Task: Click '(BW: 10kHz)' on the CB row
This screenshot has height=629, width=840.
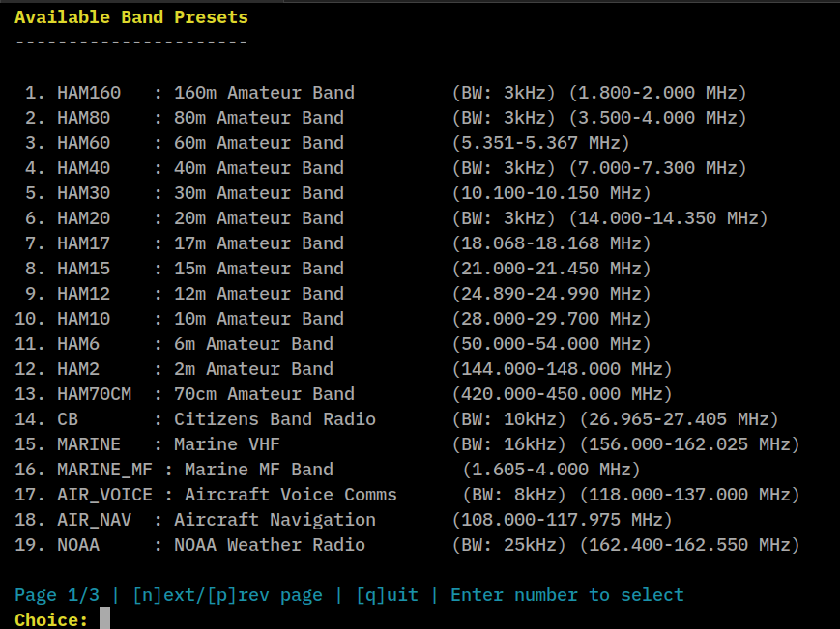Action: pos(508,419)
